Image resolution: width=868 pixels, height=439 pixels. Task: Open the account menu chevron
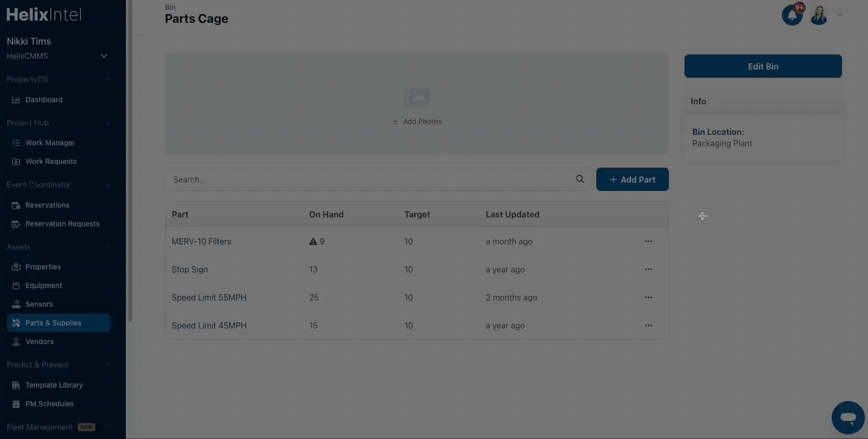point(839,15)
